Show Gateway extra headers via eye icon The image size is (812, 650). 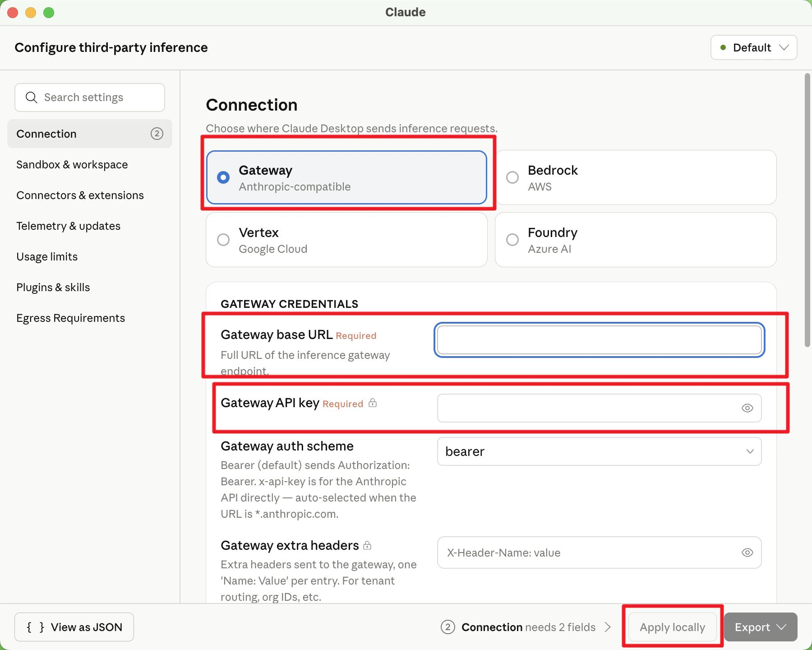[x=747, y=552]
